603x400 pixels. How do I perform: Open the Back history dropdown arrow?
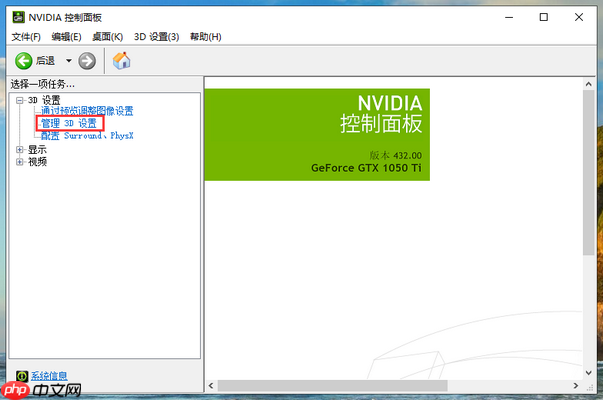tap(69, 61)
